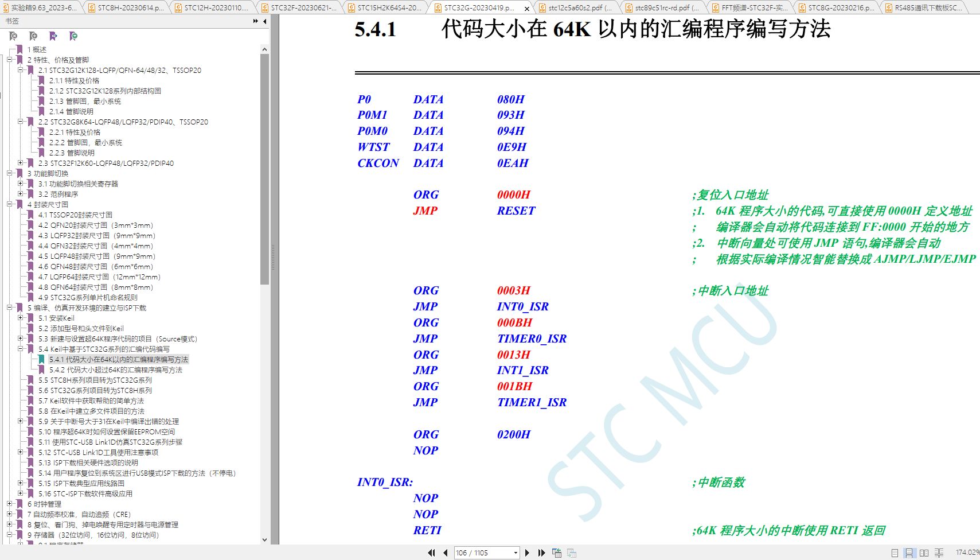Open bookmark 5.1 安装Keil
980x560 pixels.
(x=56, y=318)
